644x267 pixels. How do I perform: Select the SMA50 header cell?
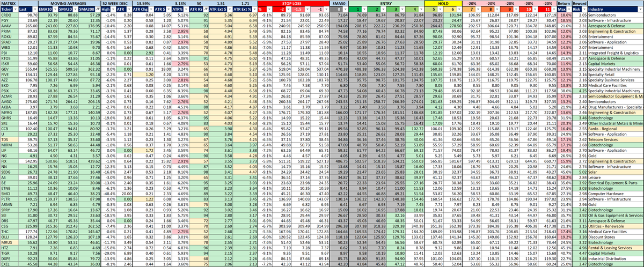coord(339,3)
